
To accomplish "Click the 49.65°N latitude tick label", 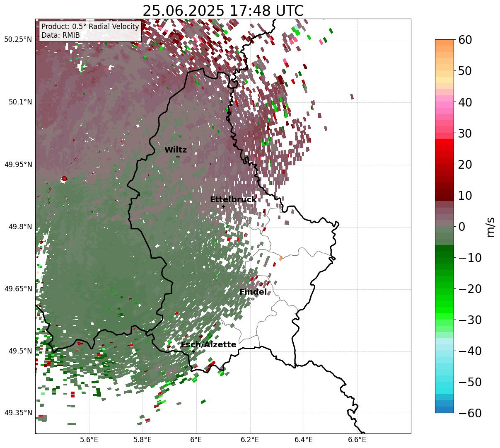I will 18,289.
